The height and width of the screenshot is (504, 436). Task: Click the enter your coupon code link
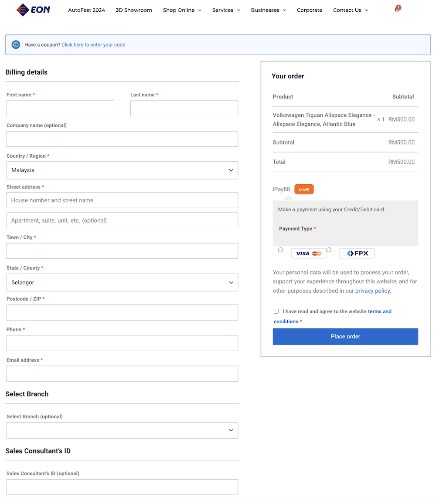[93, 45]
